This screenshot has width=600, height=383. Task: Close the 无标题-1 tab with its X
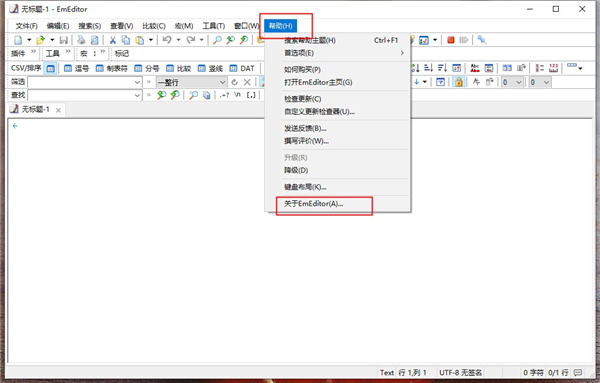tap(58, 110)
